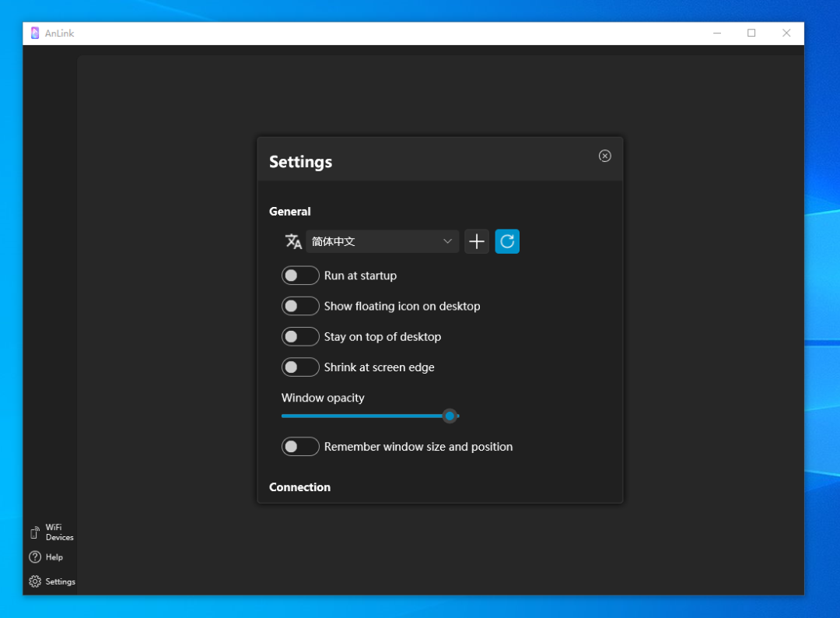Viewport: 840px width, 618px height.
Task: Click the General section heading
Action: 289,212
